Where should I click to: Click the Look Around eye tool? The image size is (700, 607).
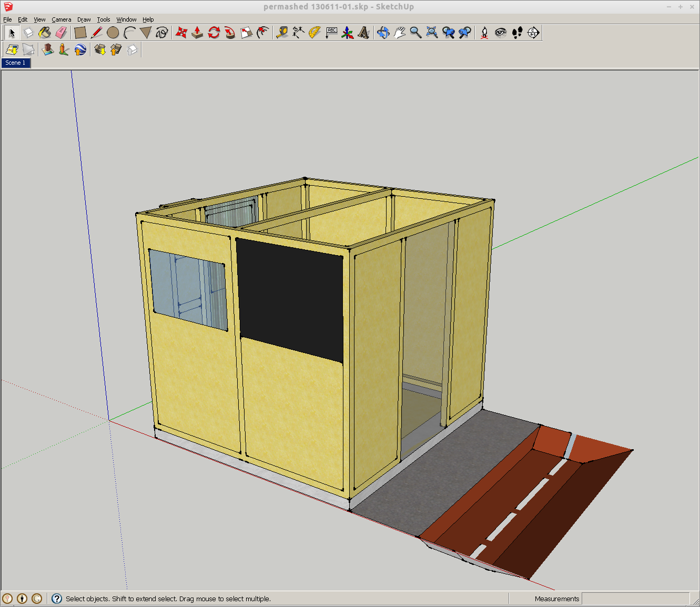(501, 33)
